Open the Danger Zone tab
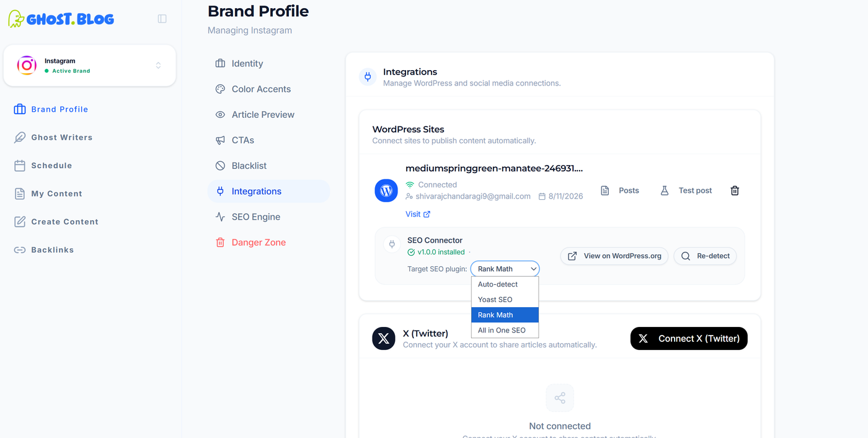This screenshot has height=438, width=868. [268, 243]
